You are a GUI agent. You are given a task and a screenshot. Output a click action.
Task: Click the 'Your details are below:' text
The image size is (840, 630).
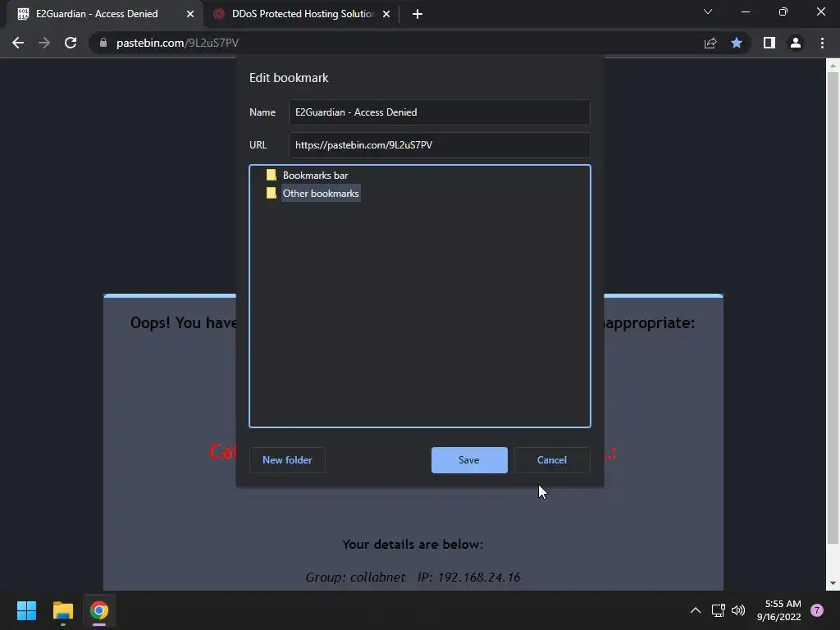point(413,545)
